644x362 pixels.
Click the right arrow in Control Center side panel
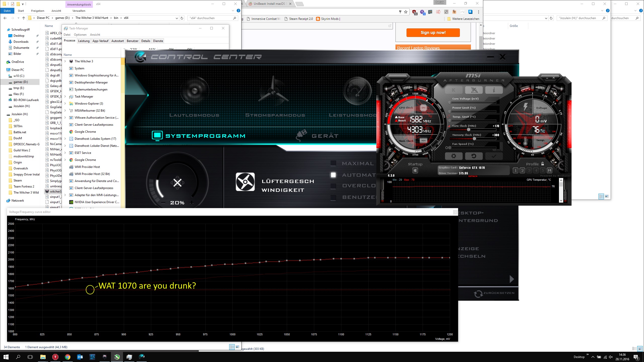(511, 279)
